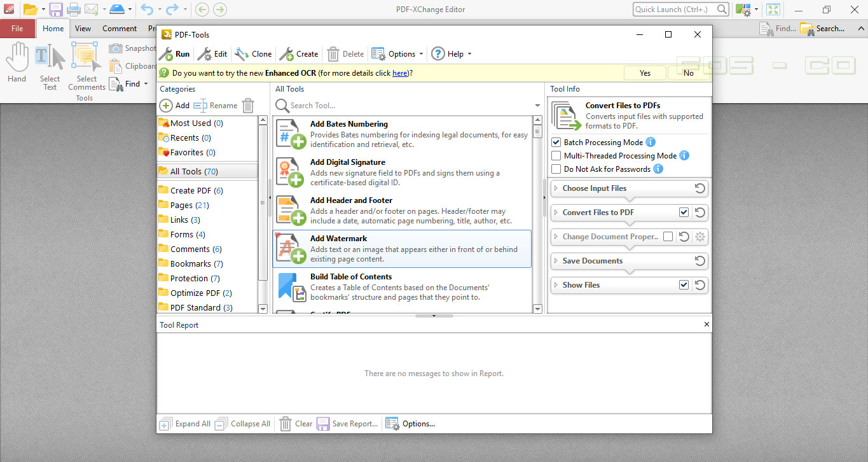Screen dimensions: 868x462
Task: Reset the Save Documents step
Action: (x=699, y=261)
